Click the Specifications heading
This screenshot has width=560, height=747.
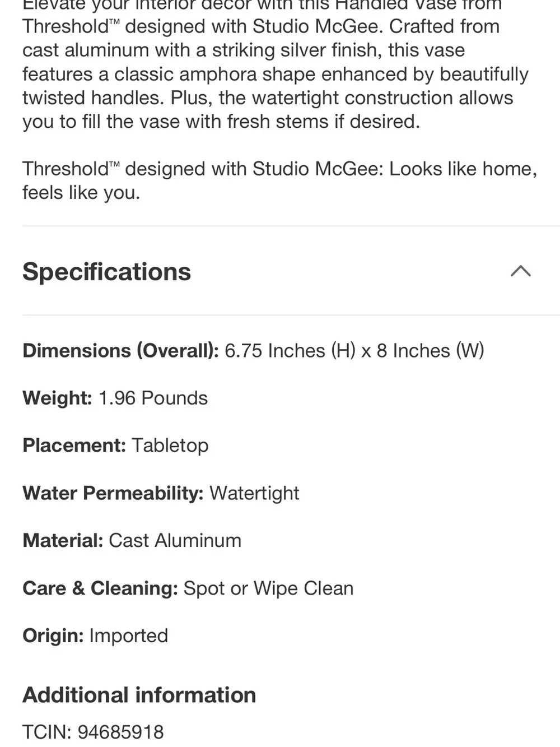coord(106,272)
